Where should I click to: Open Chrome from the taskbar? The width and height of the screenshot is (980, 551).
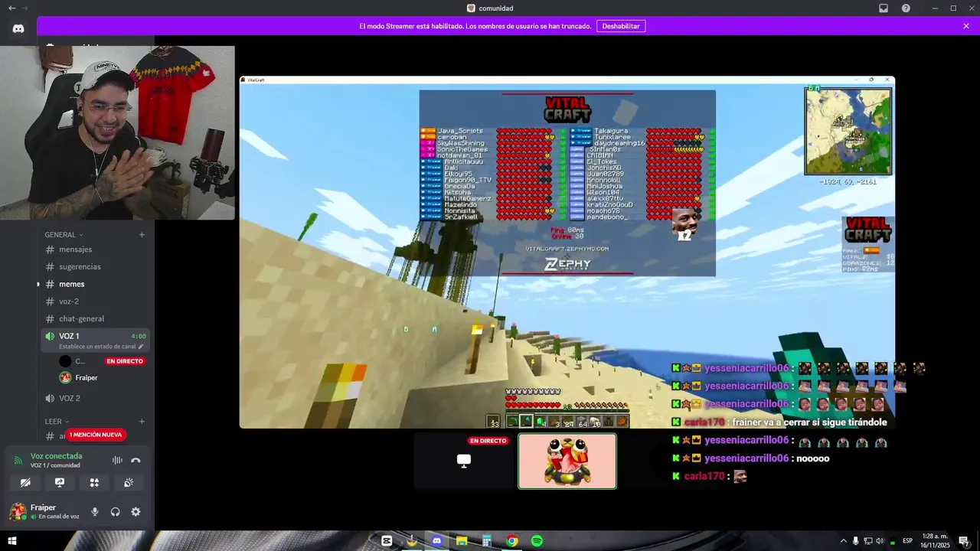tap(511, 541)
